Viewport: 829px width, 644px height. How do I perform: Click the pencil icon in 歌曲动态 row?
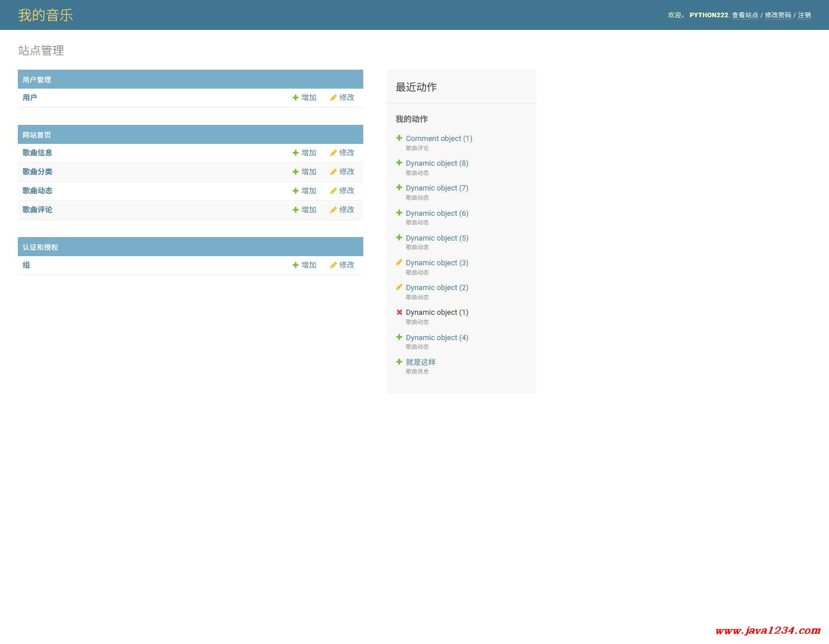coord(333,191)
